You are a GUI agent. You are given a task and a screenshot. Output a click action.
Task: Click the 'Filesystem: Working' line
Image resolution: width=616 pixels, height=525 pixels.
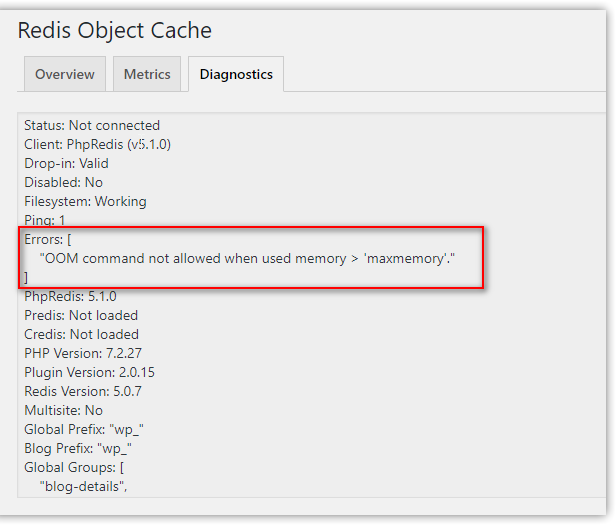pyautogui.click(x=85, y=201)
